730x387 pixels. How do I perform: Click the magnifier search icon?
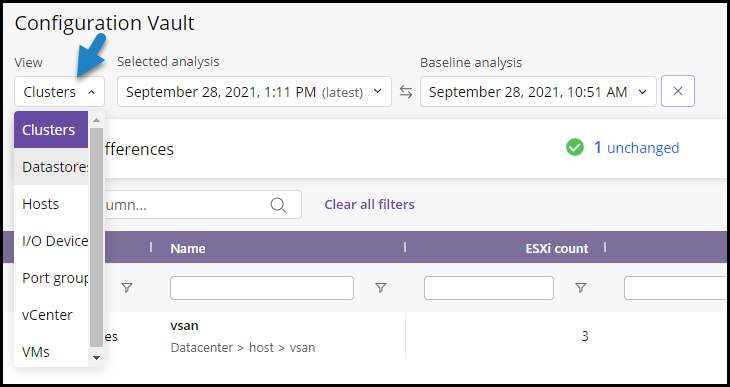coord(278,205)
